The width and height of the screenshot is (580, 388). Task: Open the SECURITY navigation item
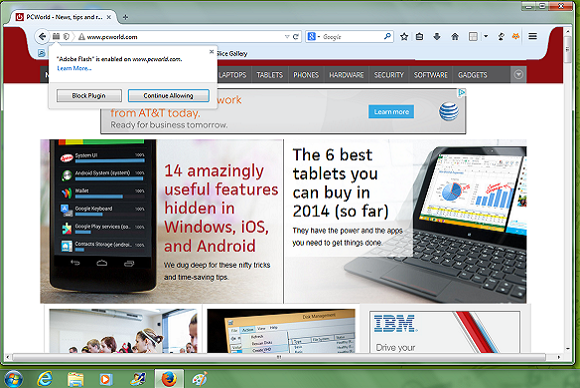click(x=388, y=75)
